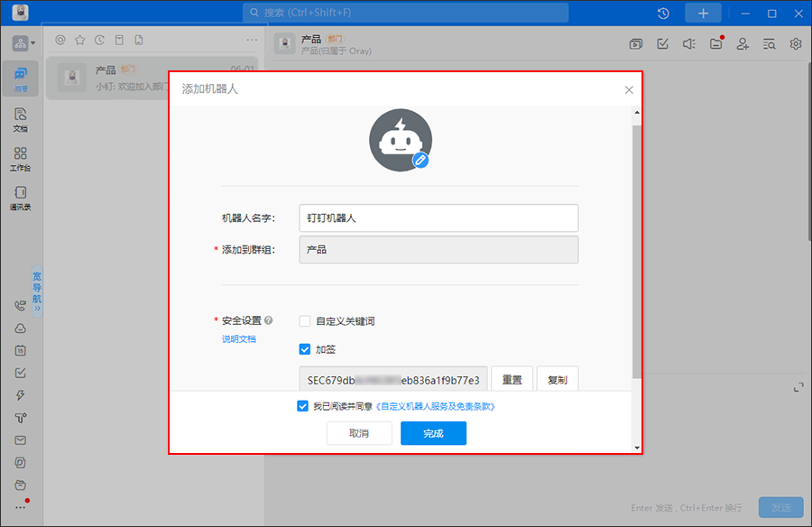Click the 添加到群组 field showing 产品

pyautogui.click(x=438, y=250)
